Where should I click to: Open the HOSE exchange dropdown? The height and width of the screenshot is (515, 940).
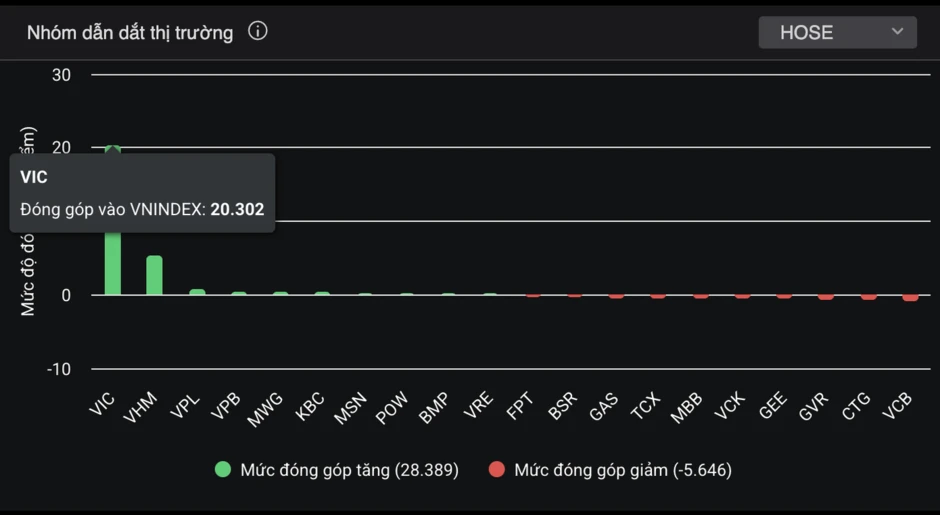tap(837, 32)
